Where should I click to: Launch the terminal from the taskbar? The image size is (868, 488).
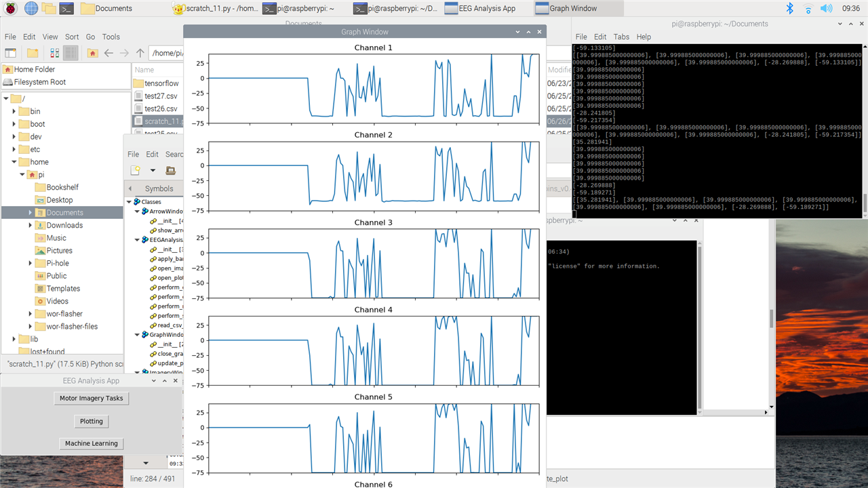click(x=66, y=8)
